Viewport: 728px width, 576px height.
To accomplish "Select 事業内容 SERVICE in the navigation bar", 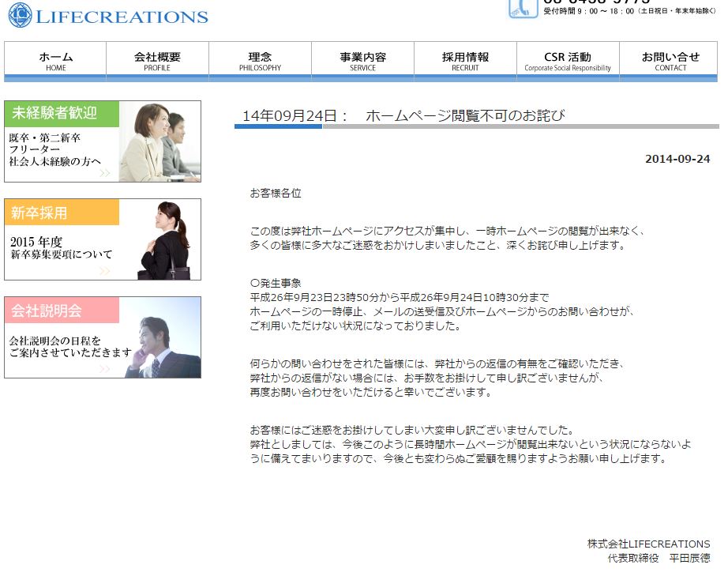I will (362, 62).
